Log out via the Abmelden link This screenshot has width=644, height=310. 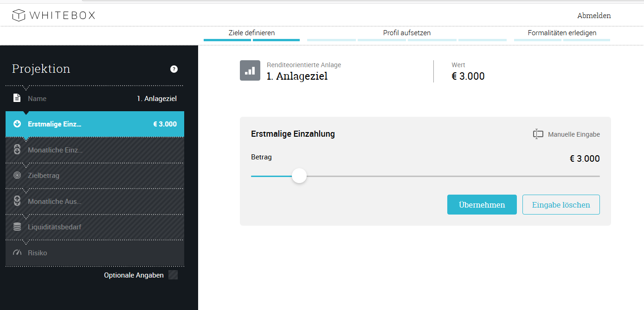coord(594,15)
